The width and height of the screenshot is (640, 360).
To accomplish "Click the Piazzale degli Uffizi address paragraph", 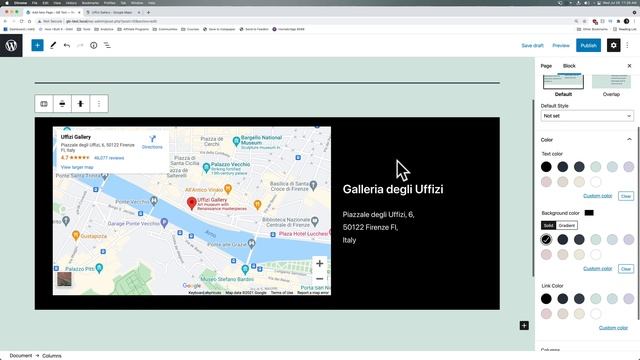I will [378, 227].
